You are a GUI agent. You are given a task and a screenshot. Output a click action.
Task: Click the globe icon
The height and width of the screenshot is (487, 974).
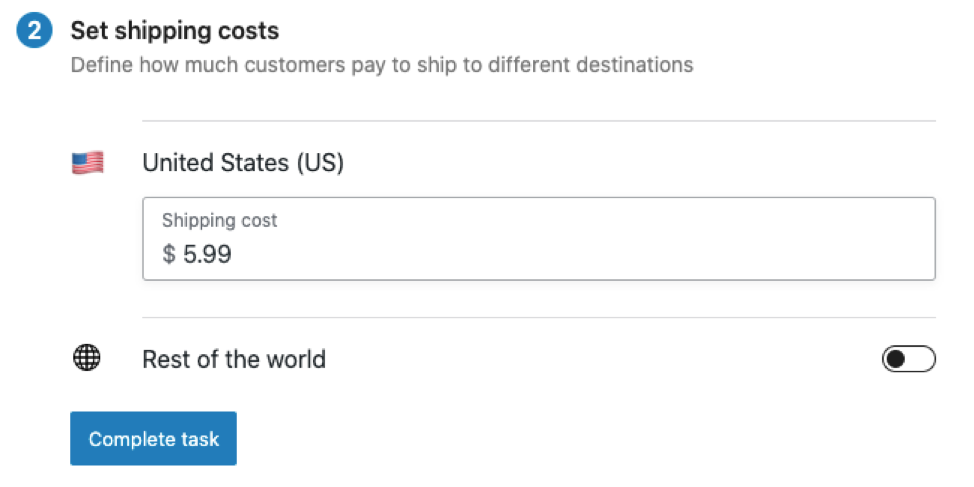coord(87,358)
